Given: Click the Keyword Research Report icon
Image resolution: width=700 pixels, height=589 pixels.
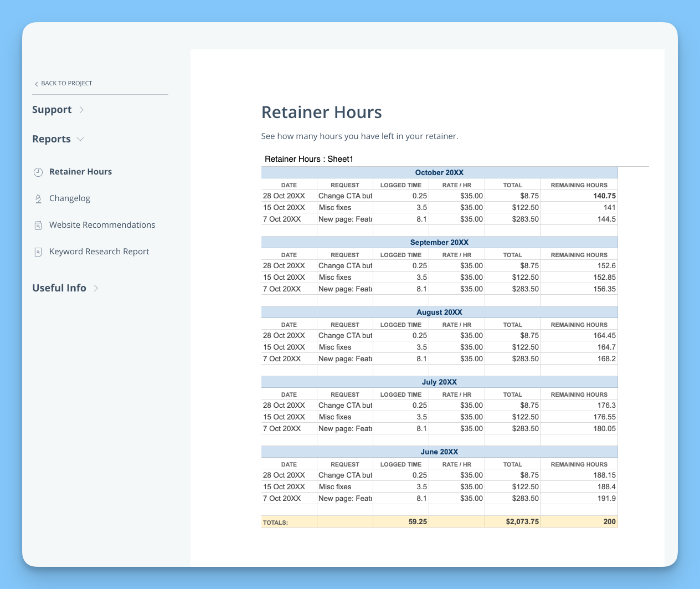Looking at the screenshot, I should click(x=38, y=252).
